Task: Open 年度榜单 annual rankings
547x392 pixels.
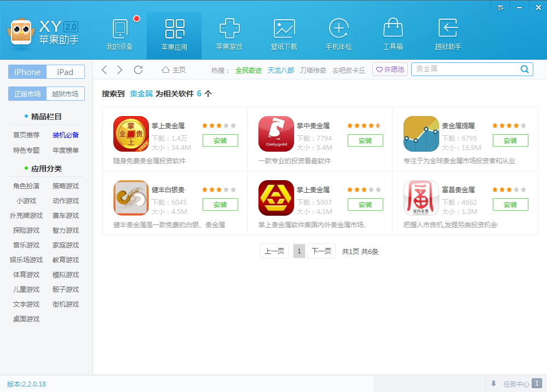Action: pos(66,151)
